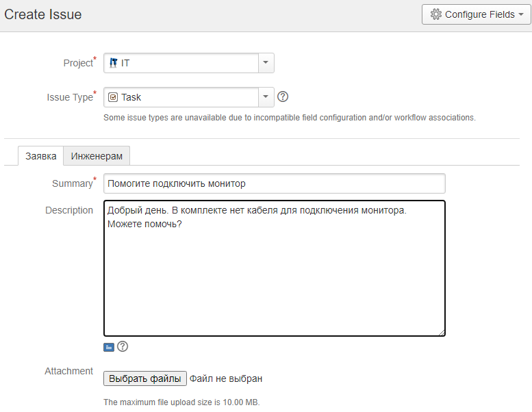
Task: Click the Description resize handle corner
Action: click(x=442, y=333)
